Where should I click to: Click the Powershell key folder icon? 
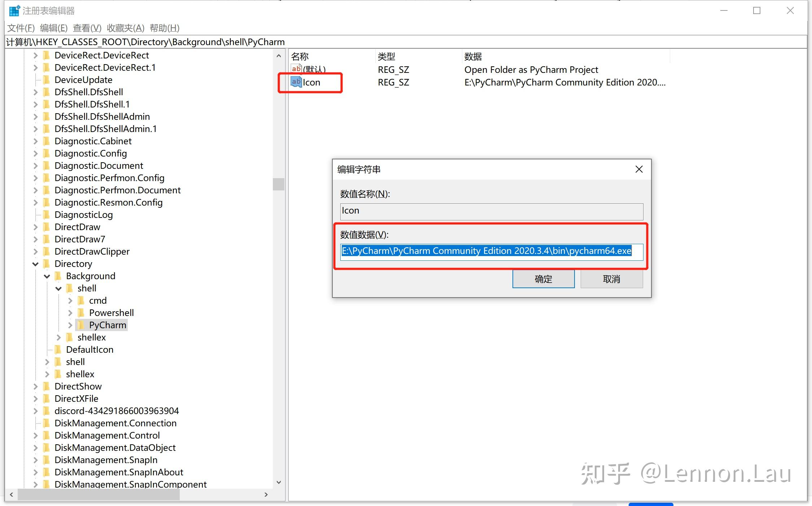tap(82, 313)
